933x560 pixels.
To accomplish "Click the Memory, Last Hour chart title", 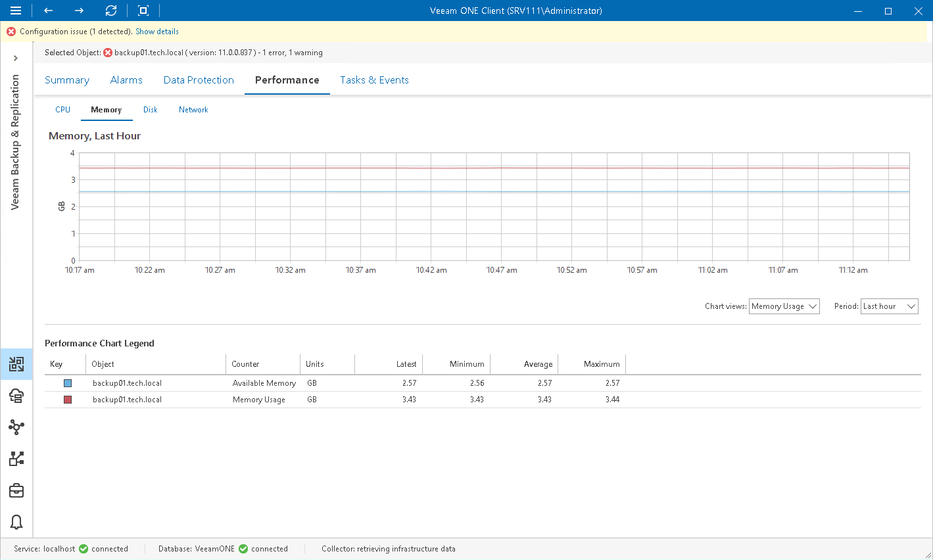I will click(95, 136).
